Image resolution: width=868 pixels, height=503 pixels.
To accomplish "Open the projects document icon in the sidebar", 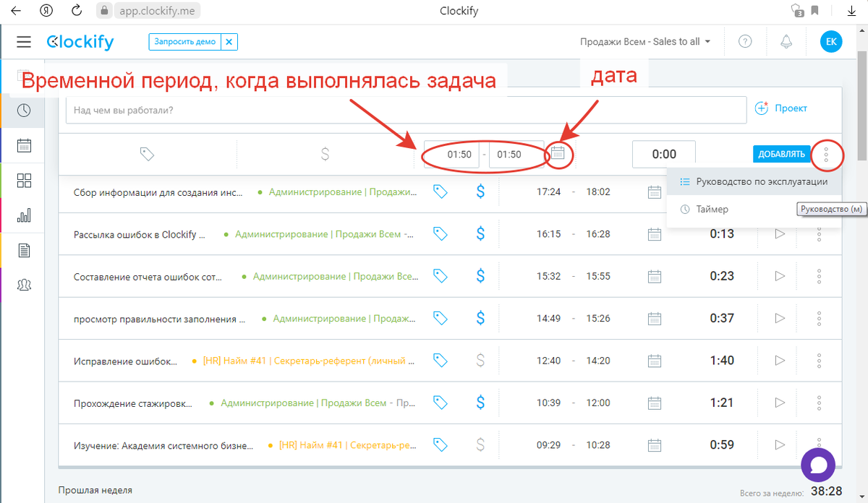I will click(x=24, y=250).
